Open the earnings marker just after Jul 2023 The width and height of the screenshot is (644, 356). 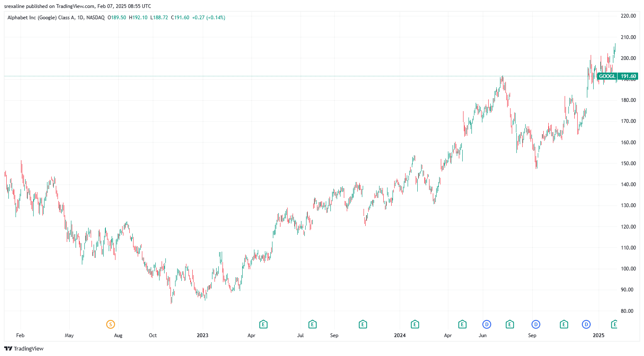click(x=312, y=324)
